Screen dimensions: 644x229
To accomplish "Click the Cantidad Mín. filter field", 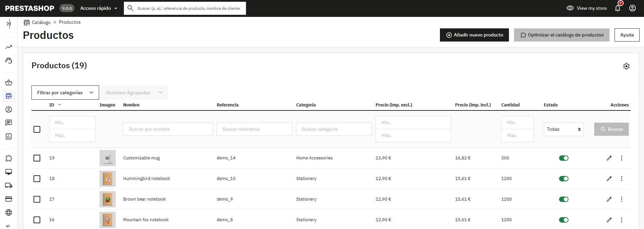I will point(517,123).
